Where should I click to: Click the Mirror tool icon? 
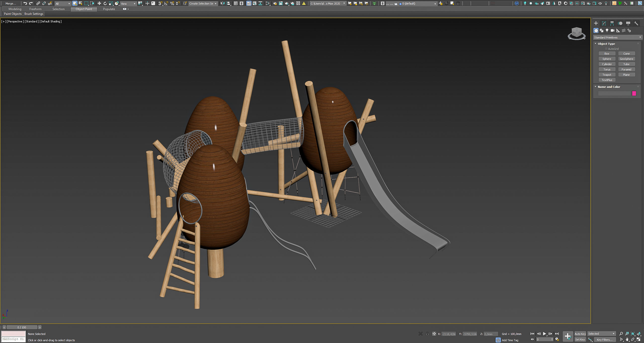pos(222,3)
